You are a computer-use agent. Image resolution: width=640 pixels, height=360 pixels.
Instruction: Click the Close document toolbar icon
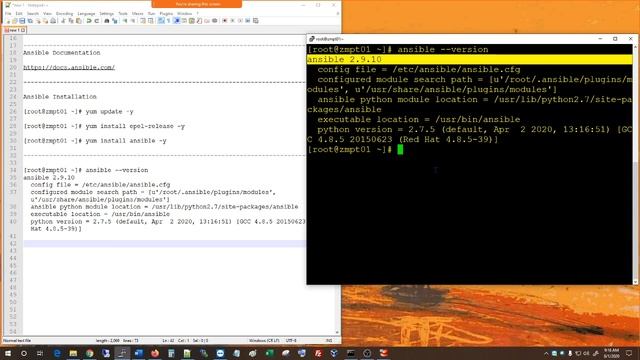(x=38, y=21)
